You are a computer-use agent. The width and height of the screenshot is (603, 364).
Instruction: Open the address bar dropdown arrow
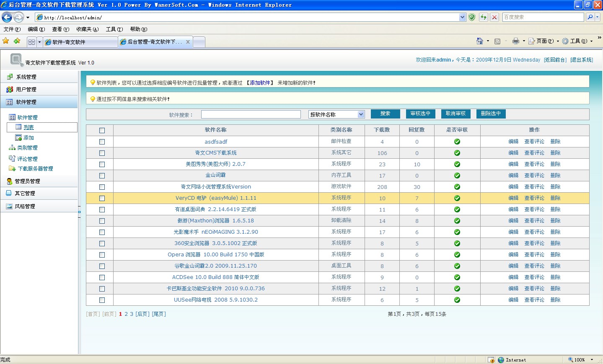click(463, 17)
